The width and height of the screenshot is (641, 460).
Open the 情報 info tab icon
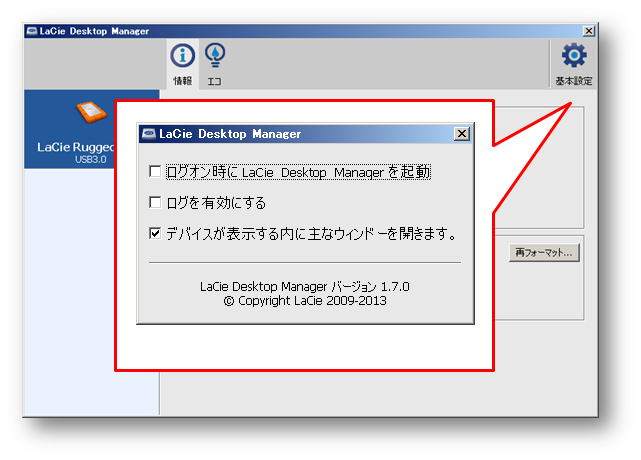coord(182,56)
